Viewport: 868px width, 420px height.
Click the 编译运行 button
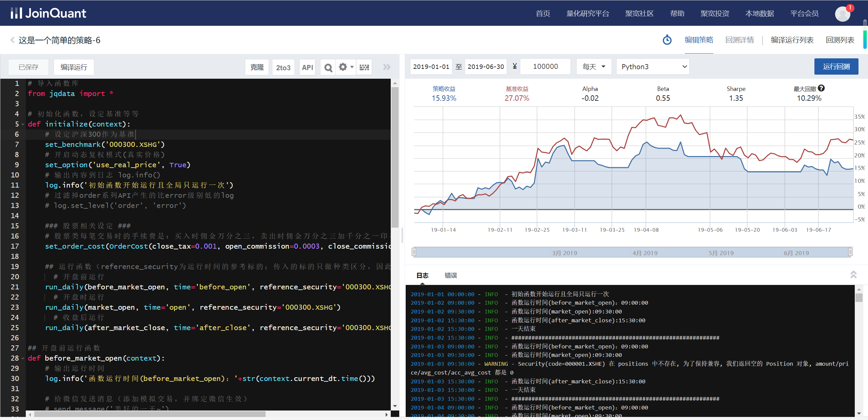pos(74,67)
